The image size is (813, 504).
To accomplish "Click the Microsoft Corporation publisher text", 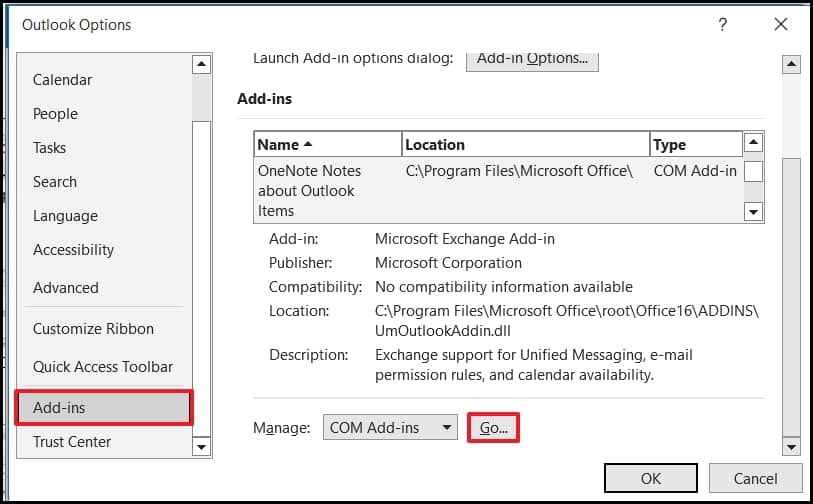I will (x=448, y=263).
